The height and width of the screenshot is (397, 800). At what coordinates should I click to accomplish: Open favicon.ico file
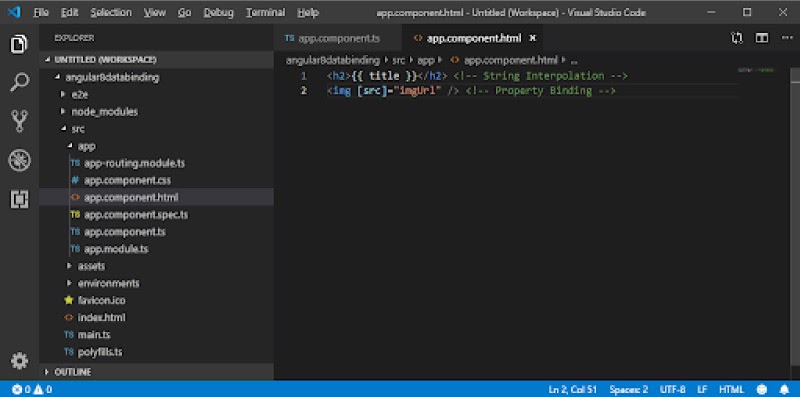pos(101,300)
